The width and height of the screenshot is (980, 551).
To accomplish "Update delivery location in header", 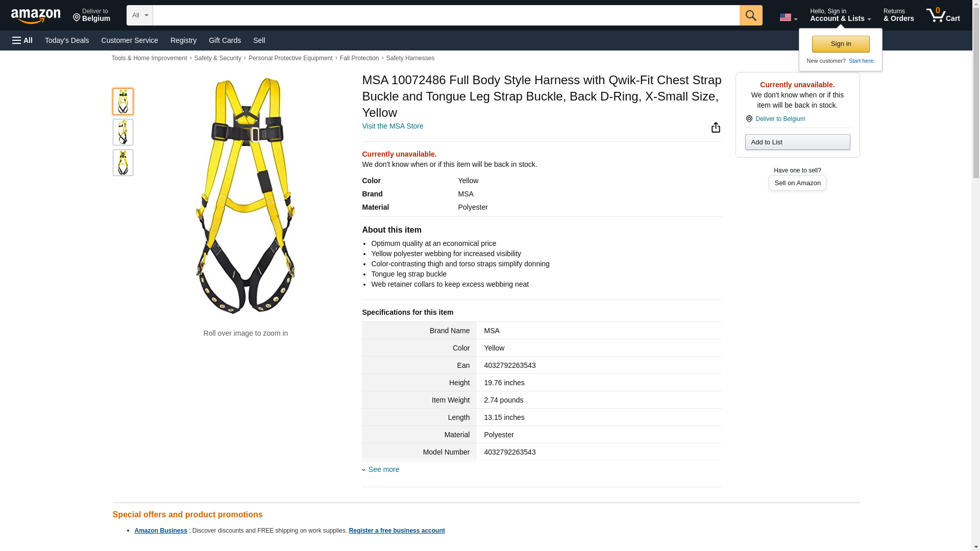I will pyautogui.click(x=91, y=15).
